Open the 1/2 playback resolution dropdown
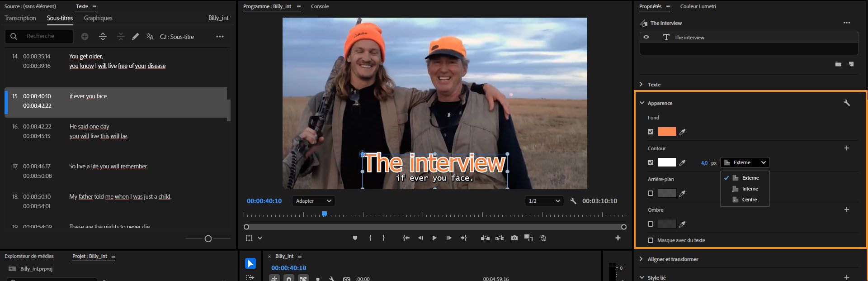The image size is (868, 281). point(544,201)
